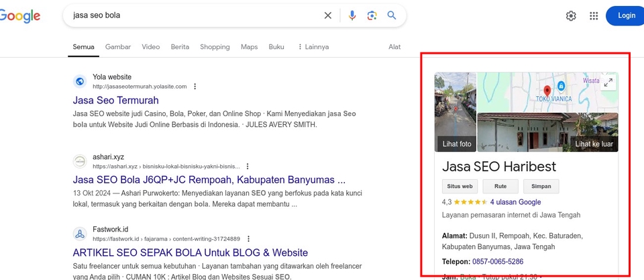
Task: Focus the search field containing jasa seo bola
Action: click(x=195, y=15)
